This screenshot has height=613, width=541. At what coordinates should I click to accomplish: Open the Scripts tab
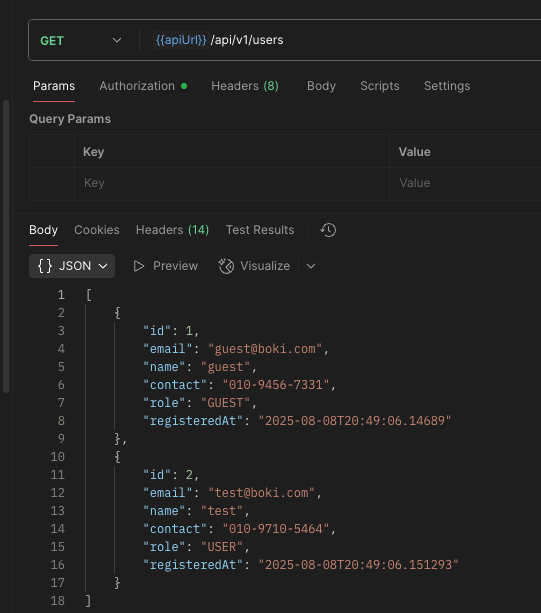tap(380, 86)
